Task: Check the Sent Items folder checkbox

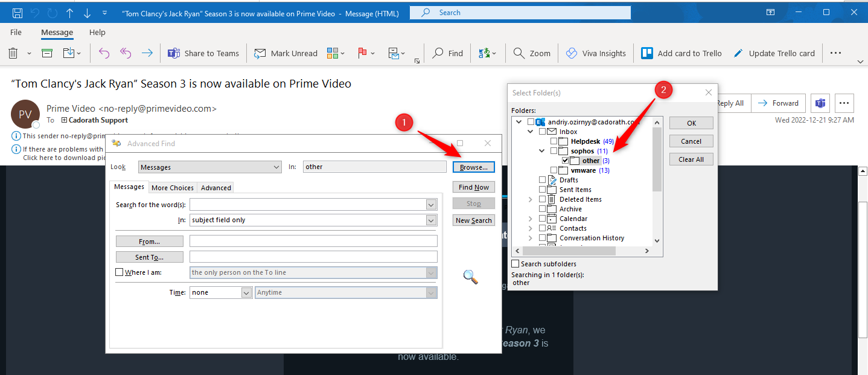Action: [542, 190]
